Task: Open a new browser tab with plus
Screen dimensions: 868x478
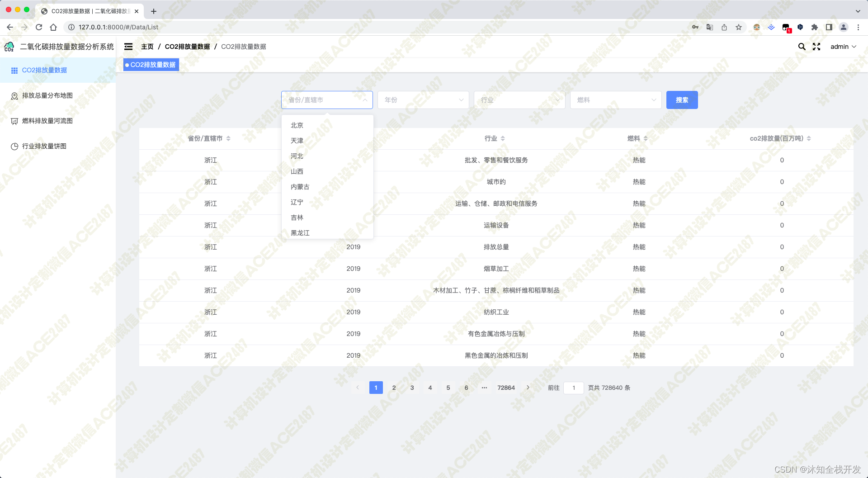Action: pos(154,11)
